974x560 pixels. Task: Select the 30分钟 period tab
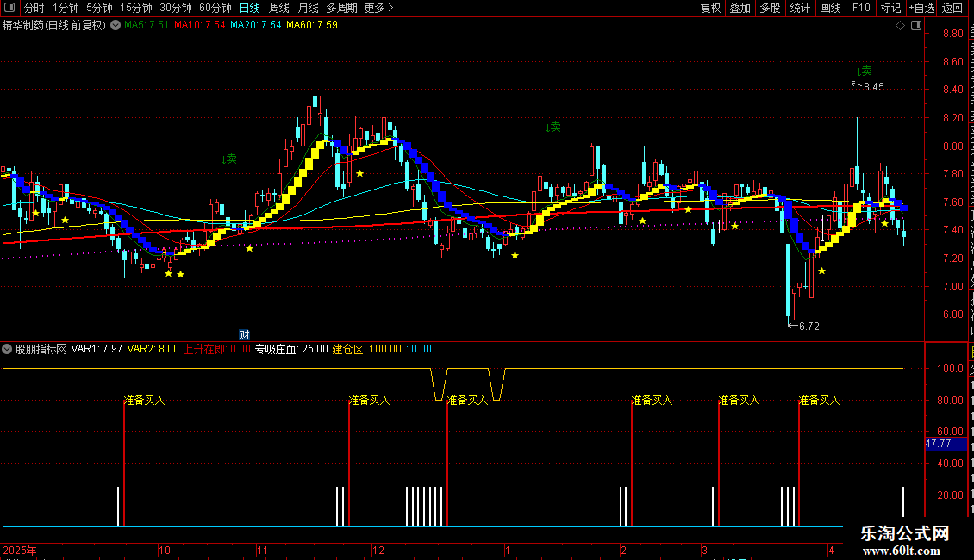coord(176,8)
